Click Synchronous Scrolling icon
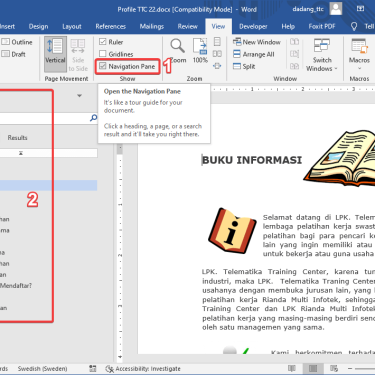Viewport: 375px width, 375px height. coord(294,54)
